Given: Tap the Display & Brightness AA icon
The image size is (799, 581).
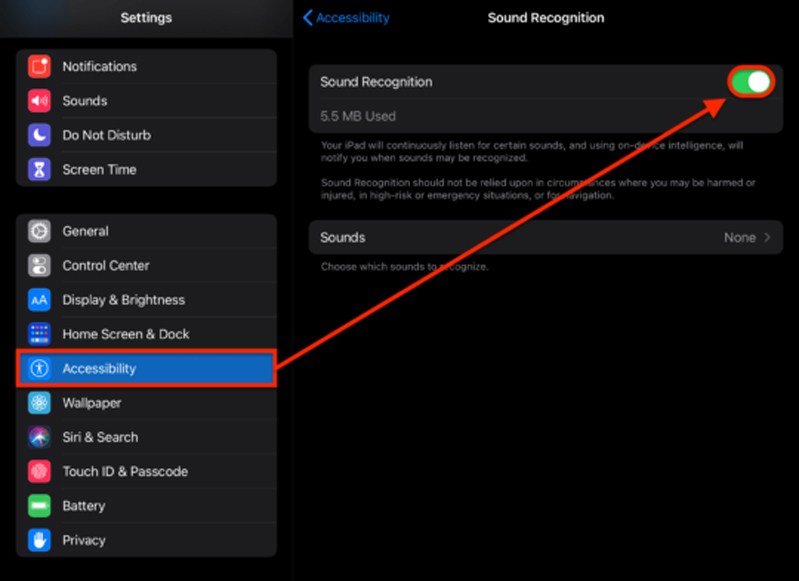Looking at the screenshot, I should click(39, 300).
